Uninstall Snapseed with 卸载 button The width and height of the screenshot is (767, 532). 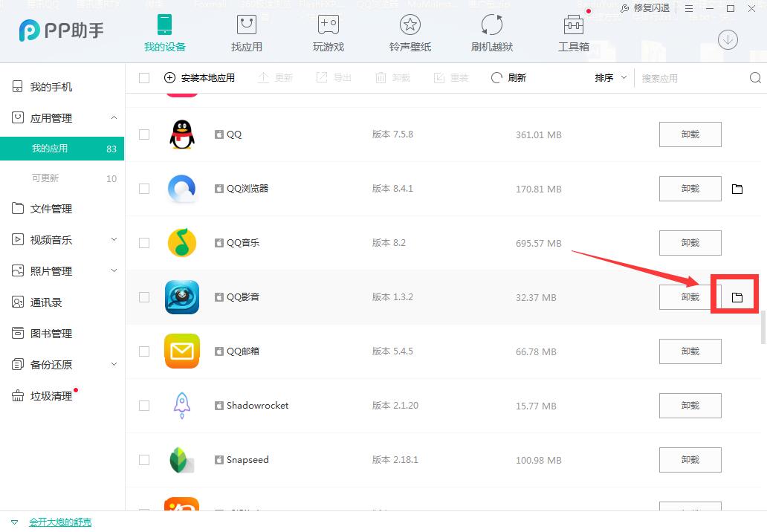pos(690,460)
